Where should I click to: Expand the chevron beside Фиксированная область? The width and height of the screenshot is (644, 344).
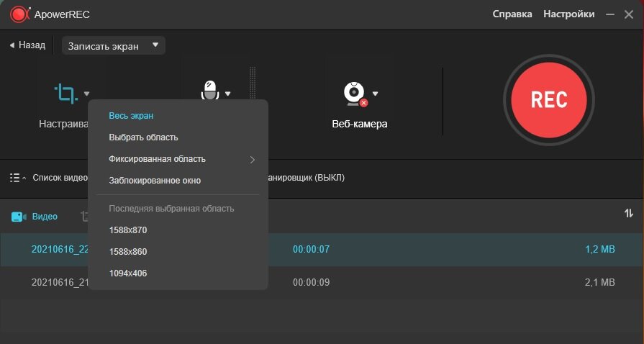[x=253, y=160]
